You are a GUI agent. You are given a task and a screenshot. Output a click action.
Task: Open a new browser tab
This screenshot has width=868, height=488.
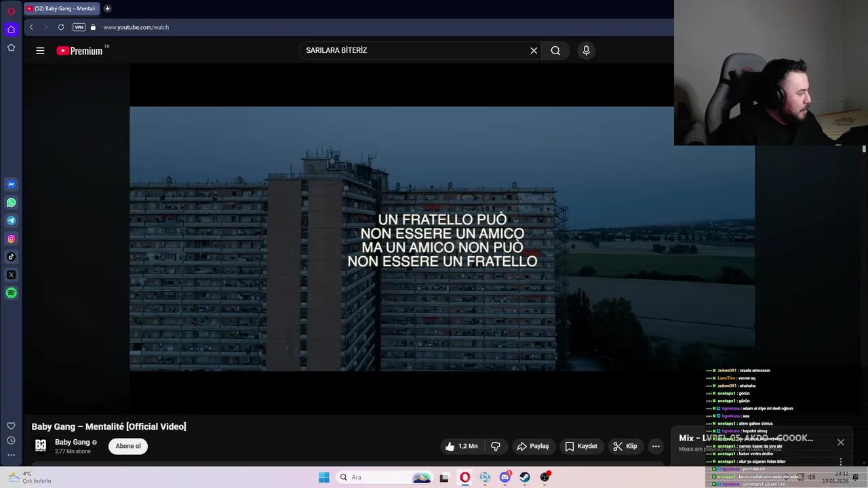pos(107,9)
